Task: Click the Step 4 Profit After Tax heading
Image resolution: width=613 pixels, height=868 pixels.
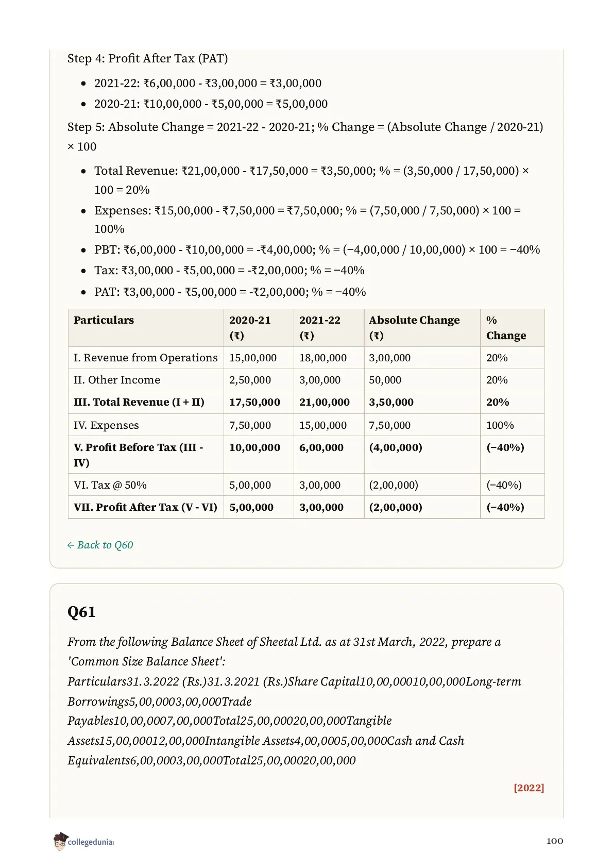Action: point(148,58)
